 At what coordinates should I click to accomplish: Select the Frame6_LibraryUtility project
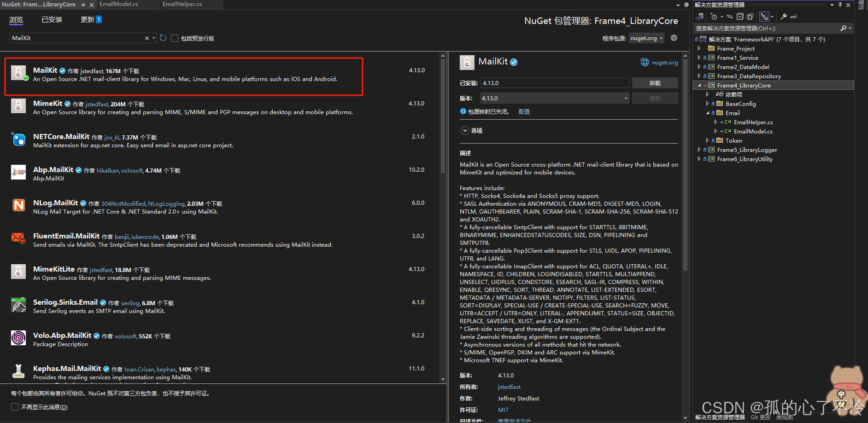tap(745, 159)
